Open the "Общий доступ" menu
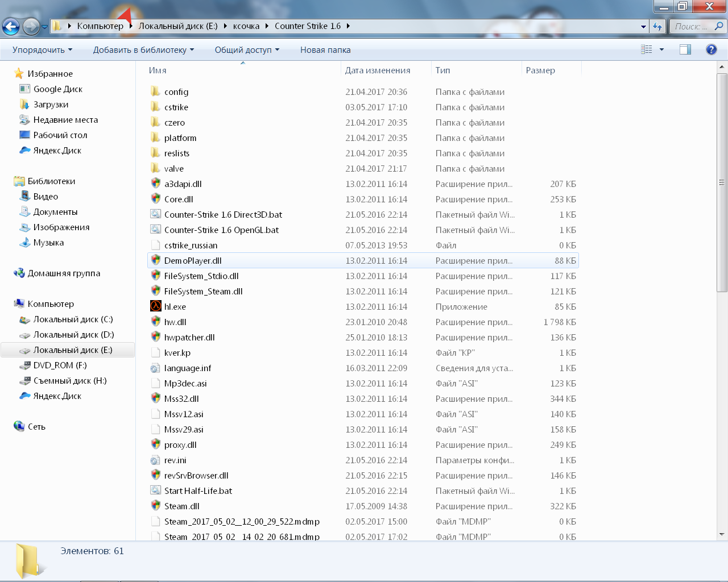This screenshot has height=582, width=728. coord(247,50)
